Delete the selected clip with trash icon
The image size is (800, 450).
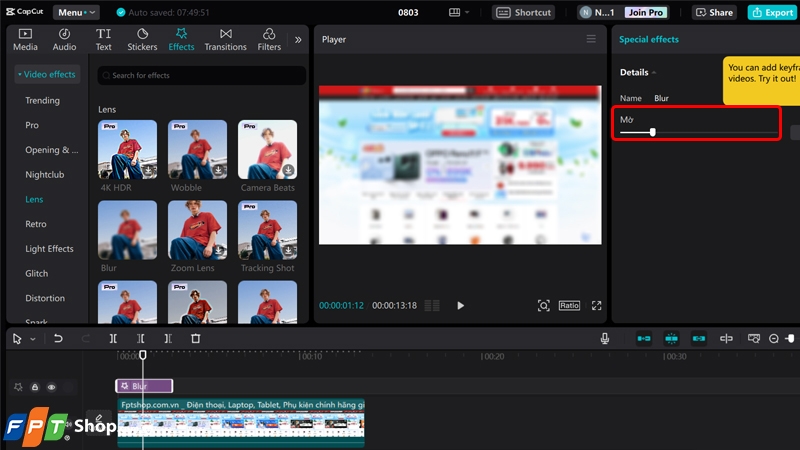pos(195,339)
